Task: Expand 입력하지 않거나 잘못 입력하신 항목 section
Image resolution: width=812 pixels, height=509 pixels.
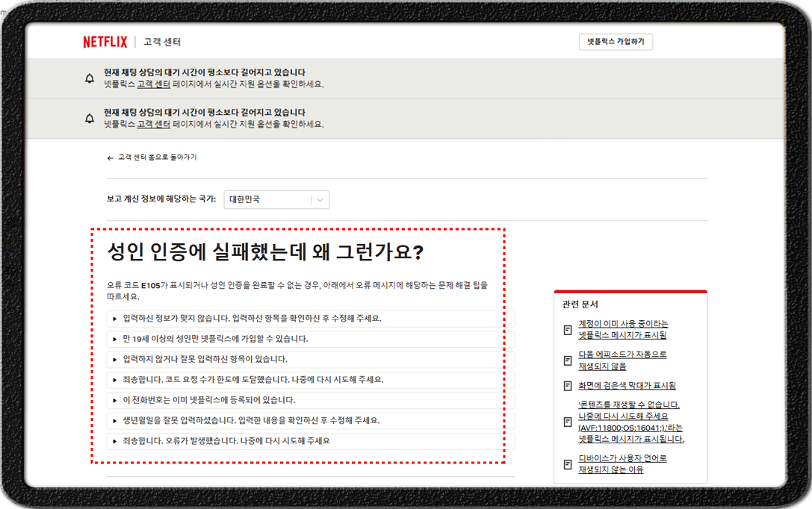Action: [311, 360]
